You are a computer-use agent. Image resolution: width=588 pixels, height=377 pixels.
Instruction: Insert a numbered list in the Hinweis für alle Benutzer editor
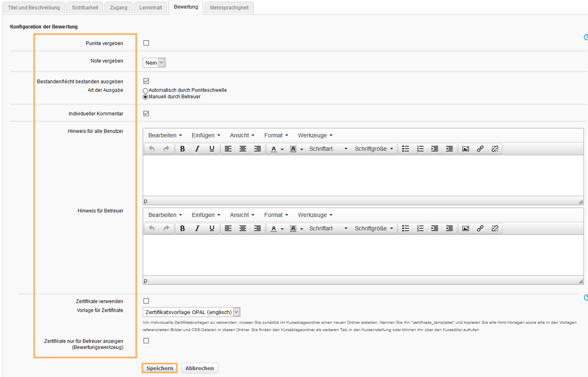click(x=420, y=149)
